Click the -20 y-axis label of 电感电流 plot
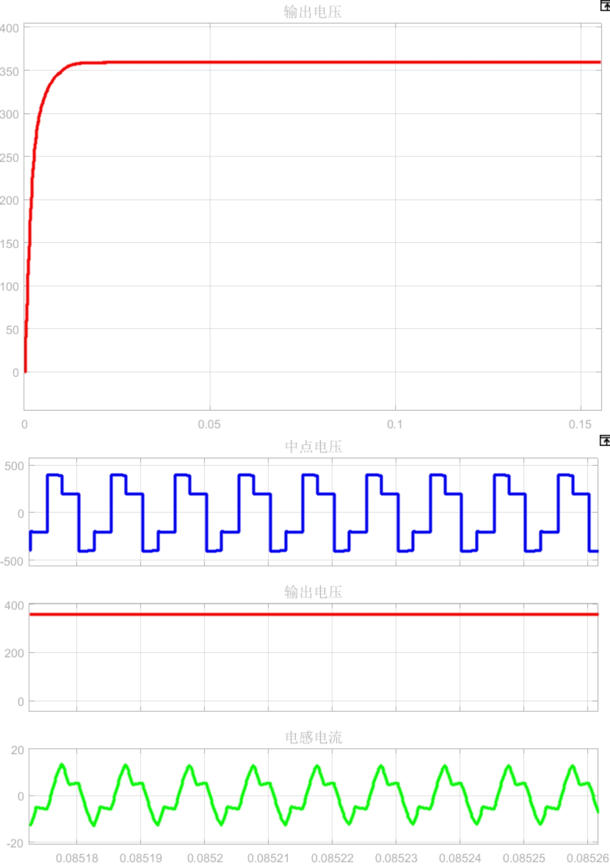610x868 pixels. (15, 843)
